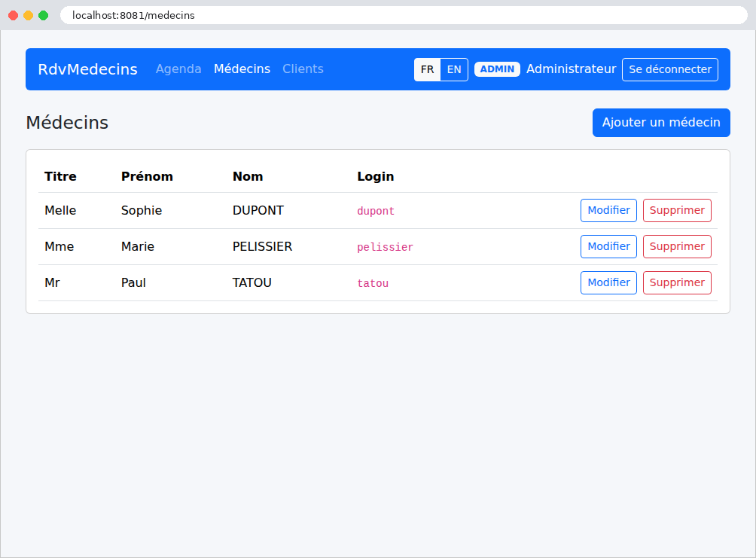
Task: Remove Paul TATOU using Supprimer
Action: tap(677, 282)
